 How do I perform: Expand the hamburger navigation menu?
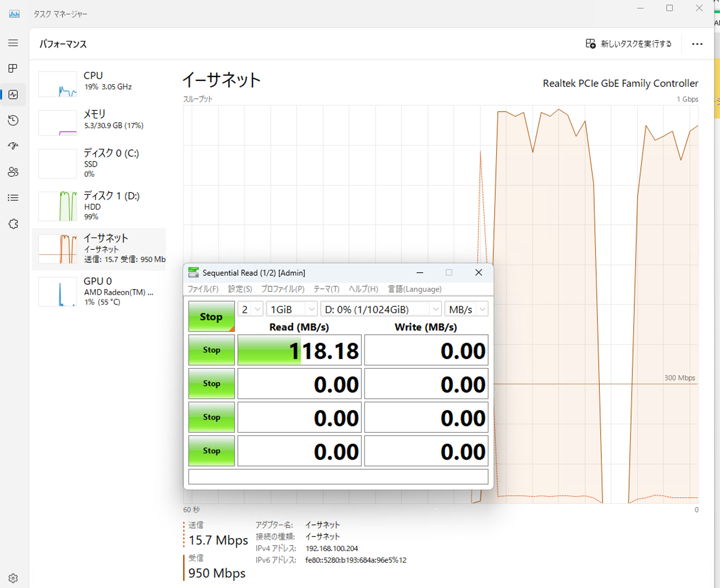click(13, 43)
